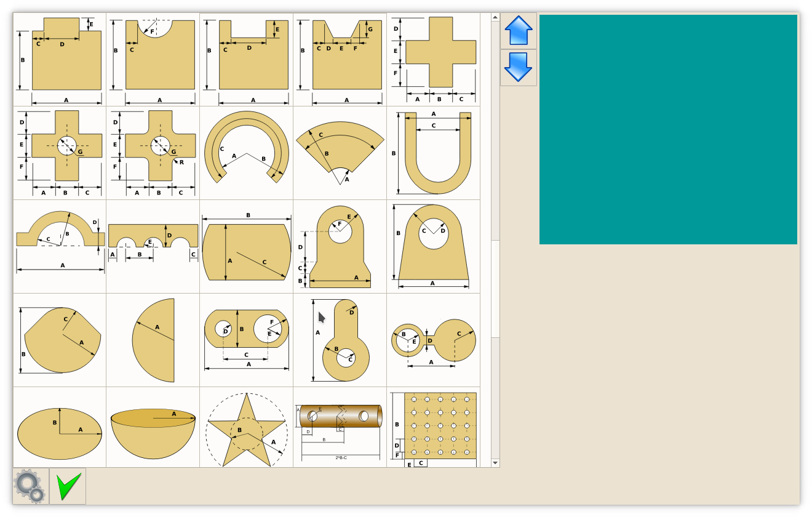
Task: Choose the plain cross shape template
Action: (x=433, y=60)
